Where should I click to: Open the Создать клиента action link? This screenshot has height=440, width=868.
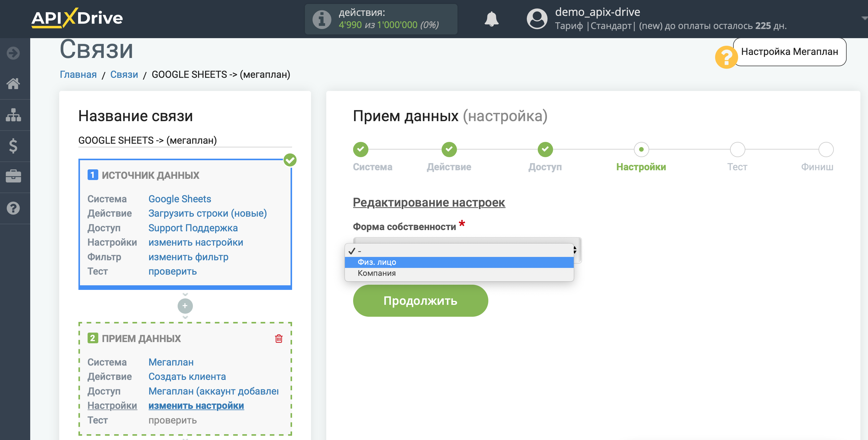(187, 376)
